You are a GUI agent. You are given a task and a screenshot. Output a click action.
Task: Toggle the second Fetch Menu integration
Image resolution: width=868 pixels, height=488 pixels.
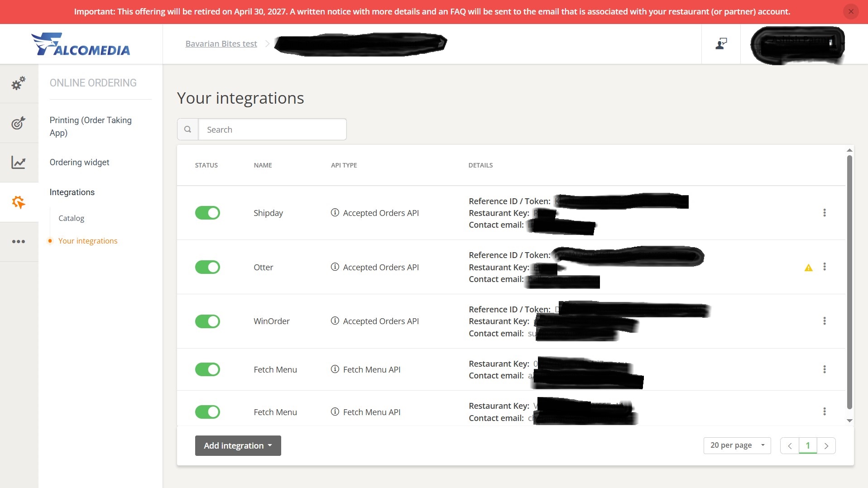click(x=207, y=412)
